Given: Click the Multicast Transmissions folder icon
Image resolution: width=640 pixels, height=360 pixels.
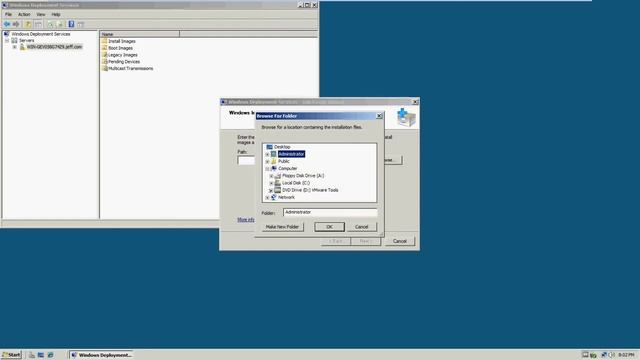Looking at the screenshot, I should [104, 68].
